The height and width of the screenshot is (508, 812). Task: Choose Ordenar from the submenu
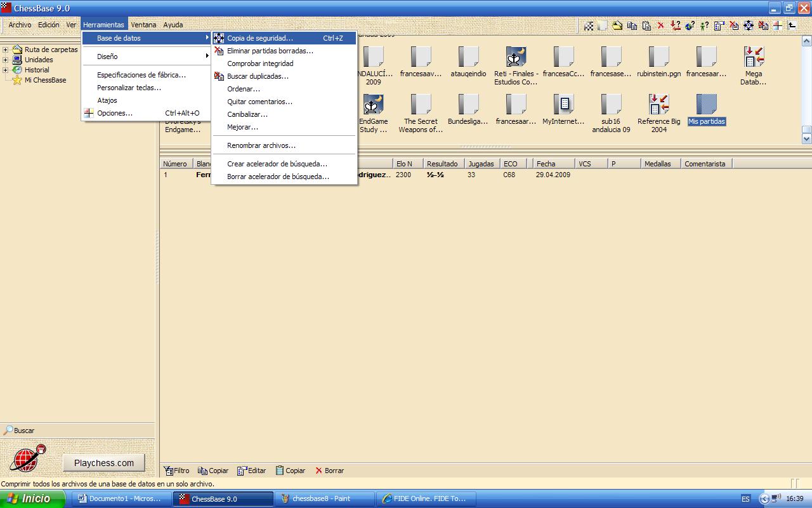284,89
